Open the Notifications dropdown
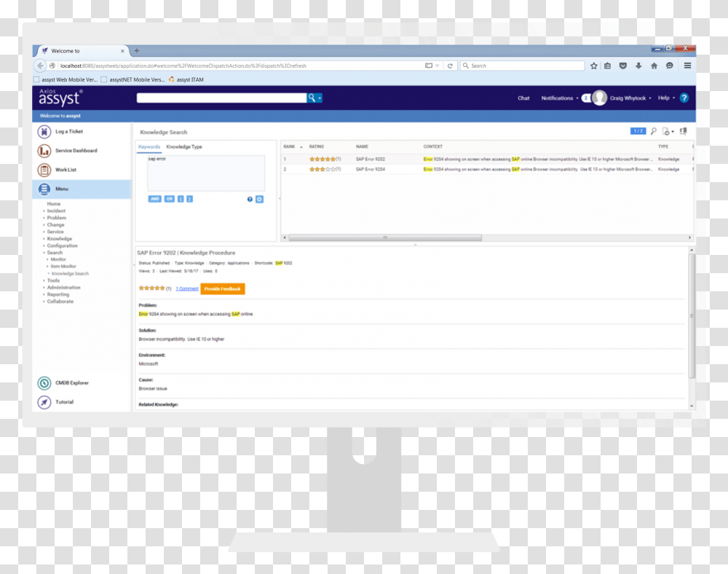 (x=558, y=98)
